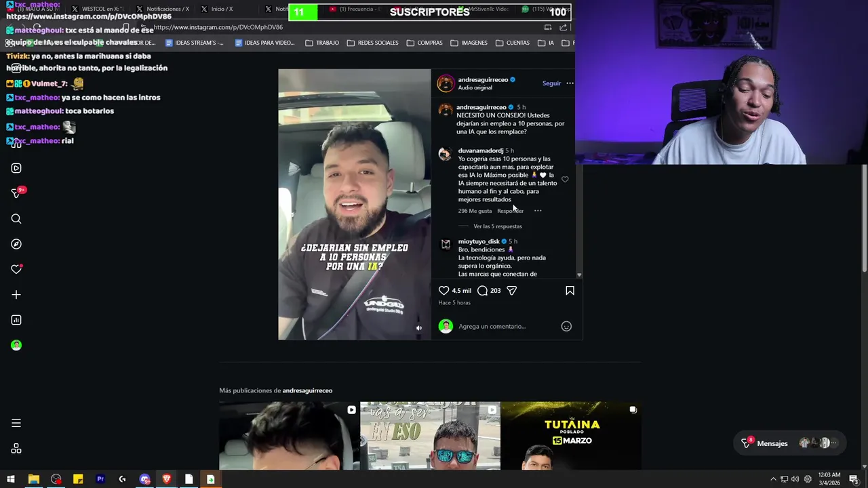Open OBS Studio from taskbar
868x488 pixels.
click(56, 479)
